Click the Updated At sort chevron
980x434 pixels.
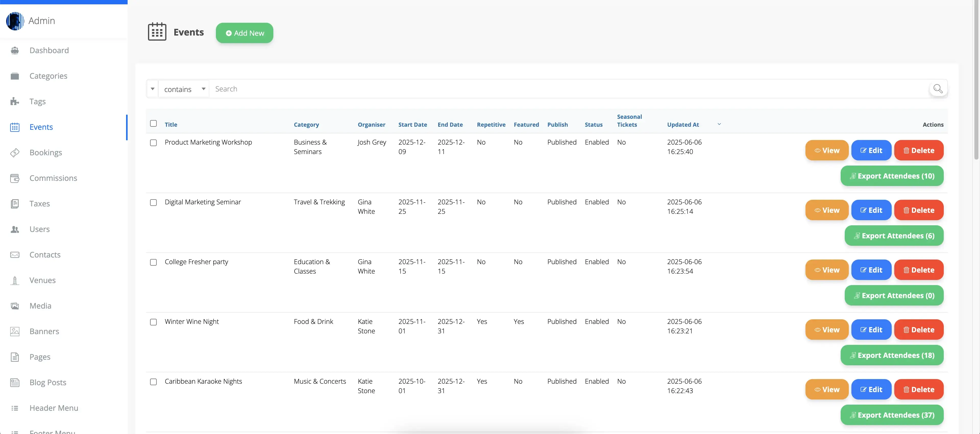719,124
